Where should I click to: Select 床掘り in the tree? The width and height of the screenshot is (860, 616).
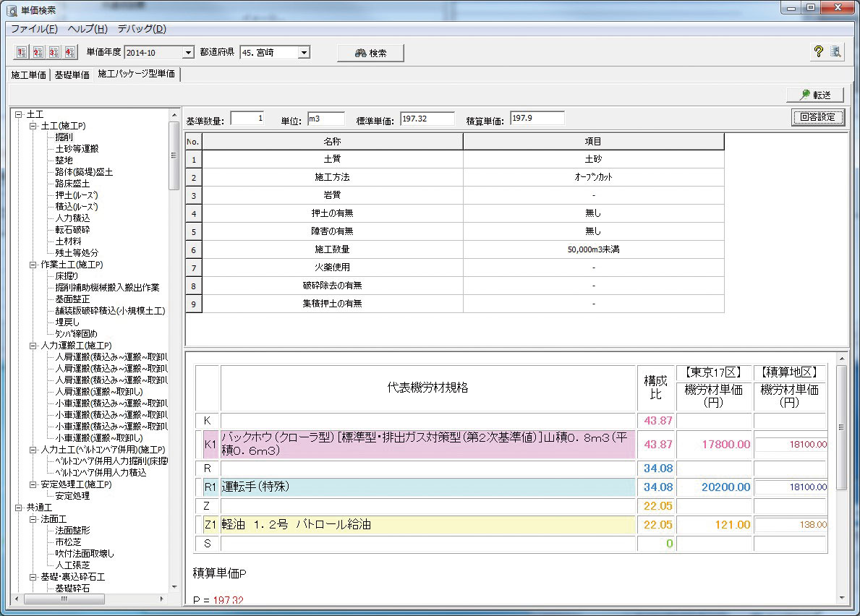coord(67,276)
